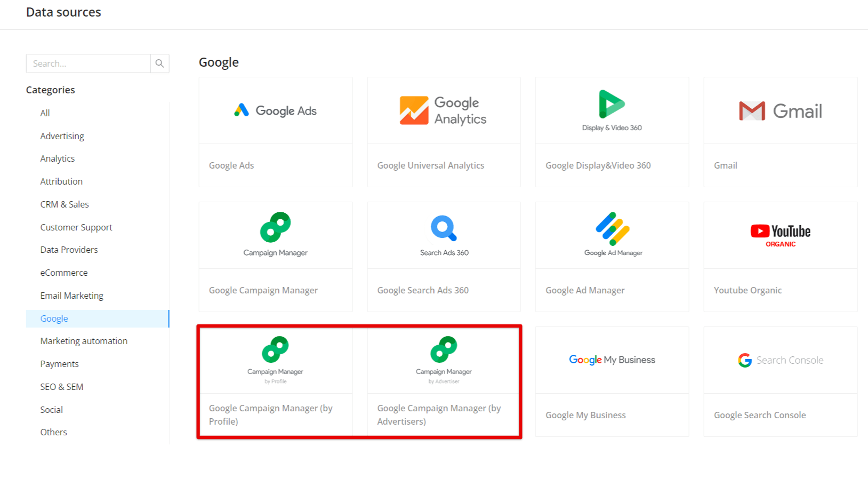The height and width of the screenshot is (478, 868).
Task: Open the Google My Business label
Action: point(585,415)
